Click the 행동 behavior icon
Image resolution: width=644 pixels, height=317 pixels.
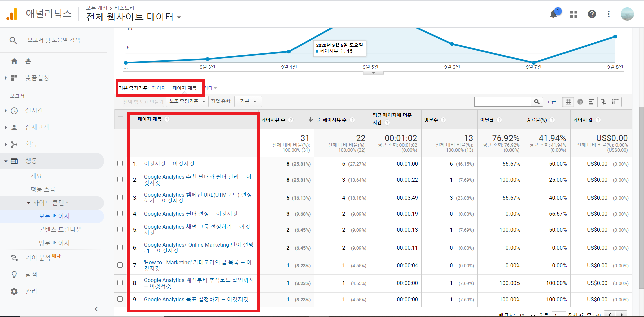(14, 161)
